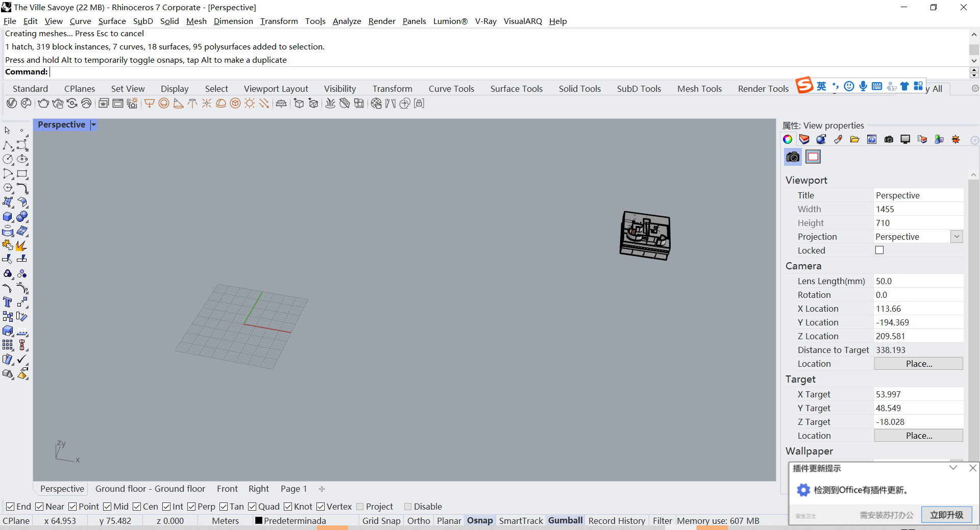The width and height of the screenshot is (980, 530).
Task: Select the Rectangle tool in left sidebar
Action: pyautogui.click(x=22, y=174)
